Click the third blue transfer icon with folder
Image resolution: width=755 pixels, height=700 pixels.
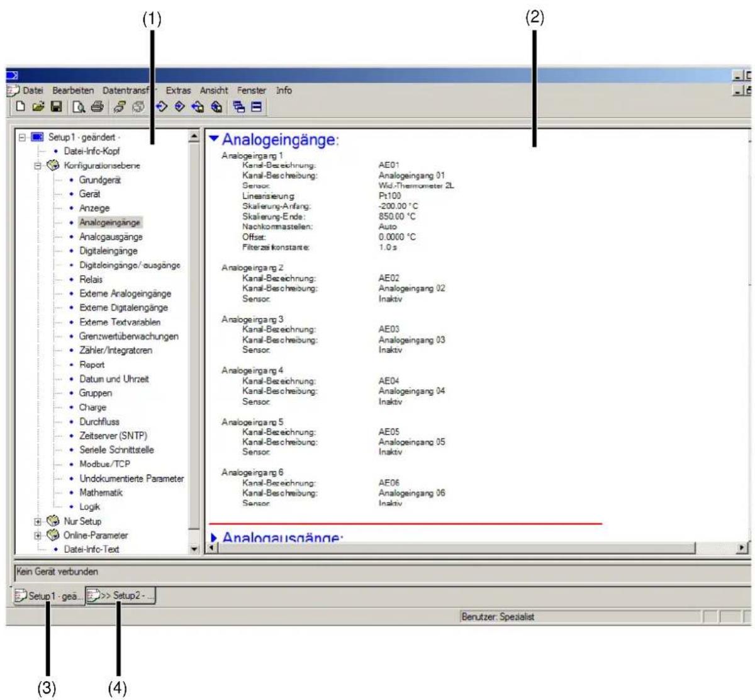(198, 108)
